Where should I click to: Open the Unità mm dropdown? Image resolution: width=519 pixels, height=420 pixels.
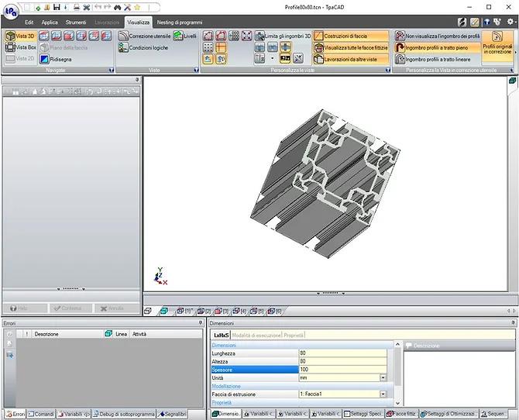click(383, 378)
